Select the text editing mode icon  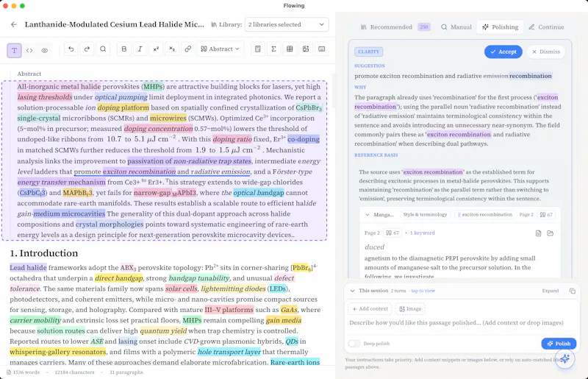pyautogui.click(x=14, y=50)
